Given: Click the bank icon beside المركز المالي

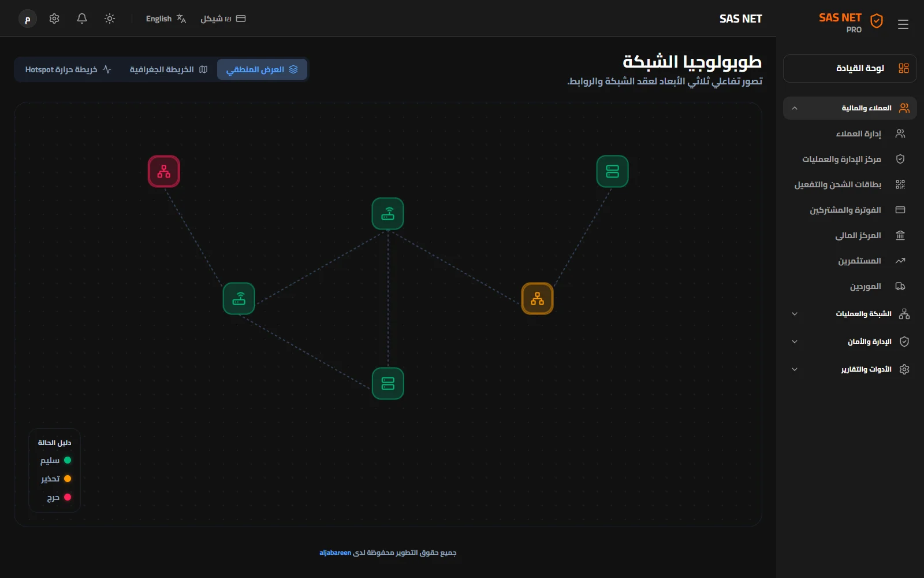Looking at the screenshot, I should coord(900,235).
